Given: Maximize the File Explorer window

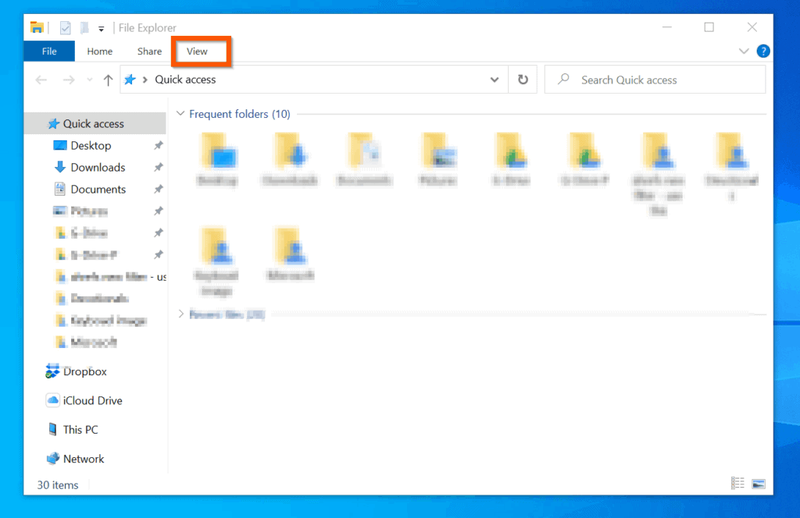Looking at the screenshot, I should 709,27.
